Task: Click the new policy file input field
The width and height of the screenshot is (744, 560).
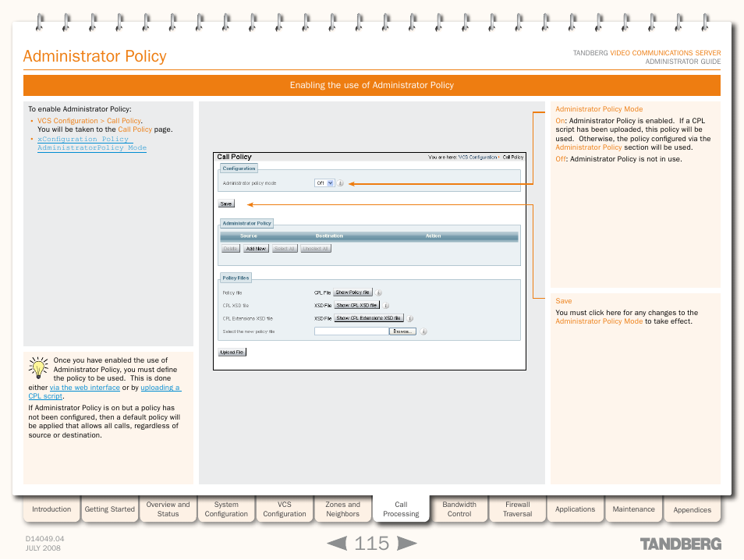Action: 352,331
